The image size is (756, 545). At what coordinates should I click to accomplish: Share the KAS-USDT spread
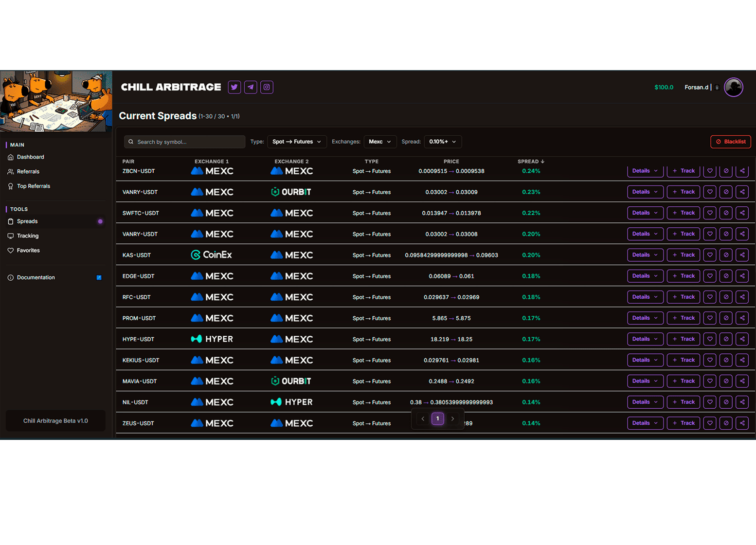[742, 255]
